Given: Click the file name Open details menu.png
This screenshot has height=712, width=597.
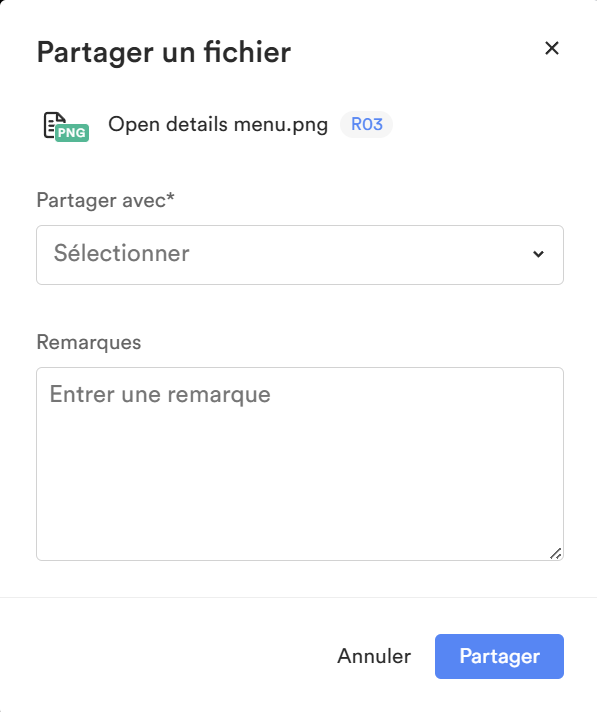Looking at the screenshot, I should pyautogui.click(x=218, y=124).
